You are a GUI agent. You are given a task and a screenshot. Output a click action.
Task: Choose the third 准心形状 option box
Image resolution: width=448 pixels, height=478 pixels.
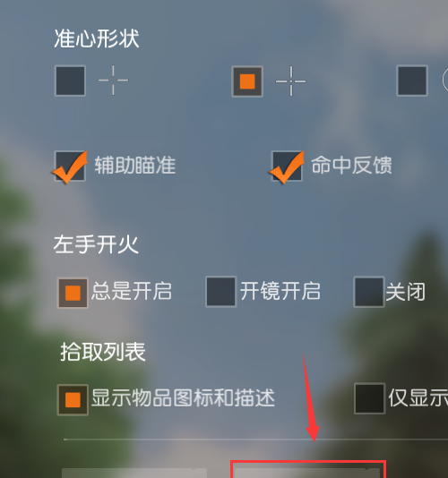[412, 81]
